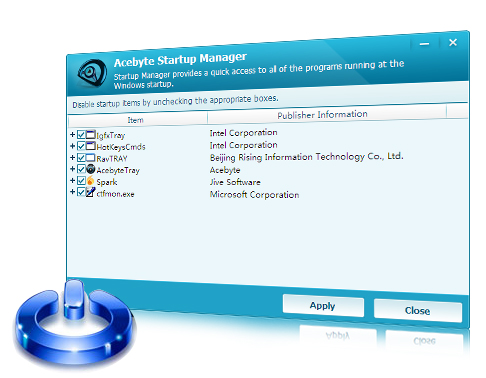This screenshot has height=378, width=486.
Task: Click the IgfxTray window icon
Action: [x=91, y=134]
